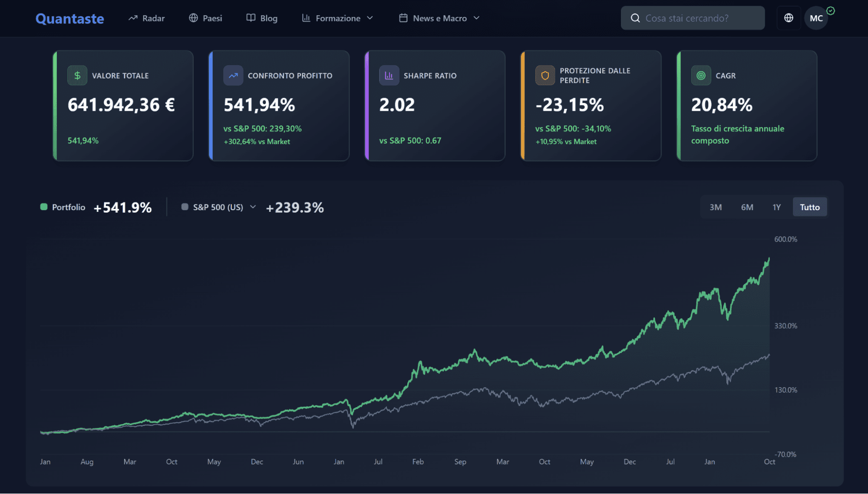This screenshot has height=494, width=868.
Task: Open the language globe icon near the avatar
Action: 789,18
